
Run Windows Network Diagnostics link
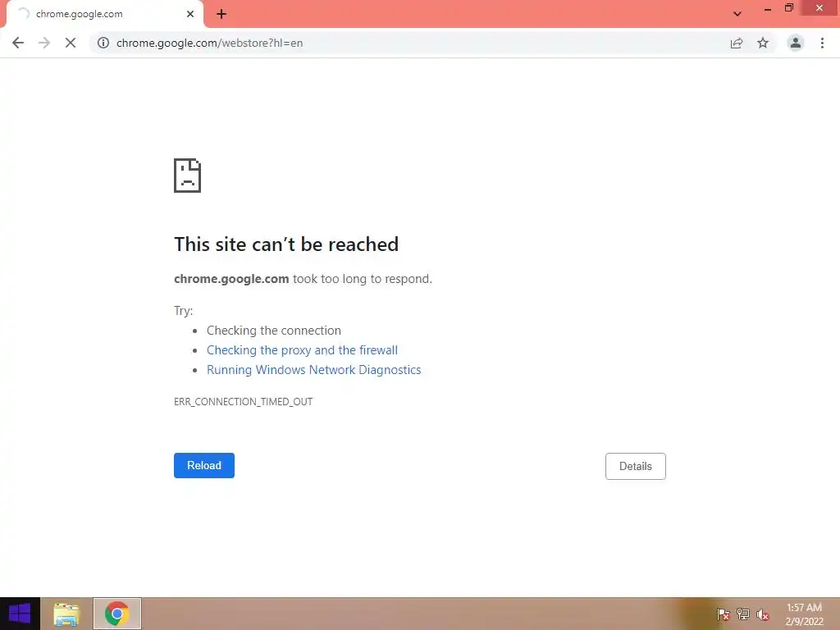(x=314, y=370)
